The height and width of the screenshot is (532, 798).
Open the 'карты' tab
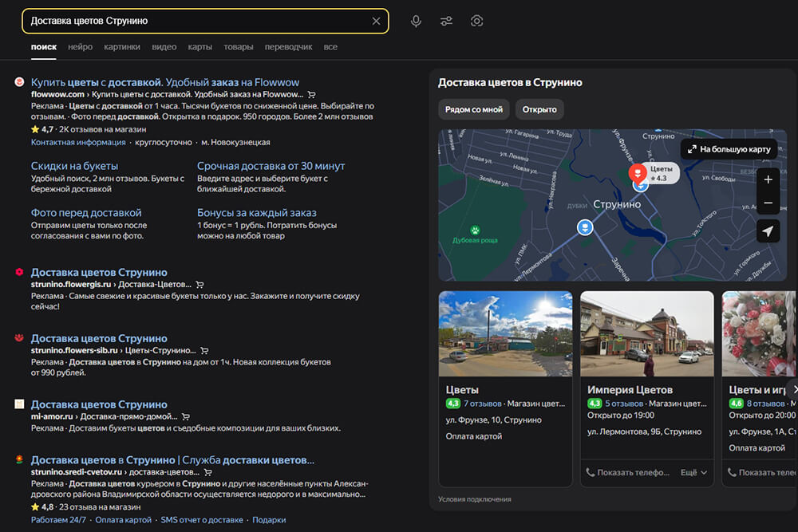click(x=200, y=47)
